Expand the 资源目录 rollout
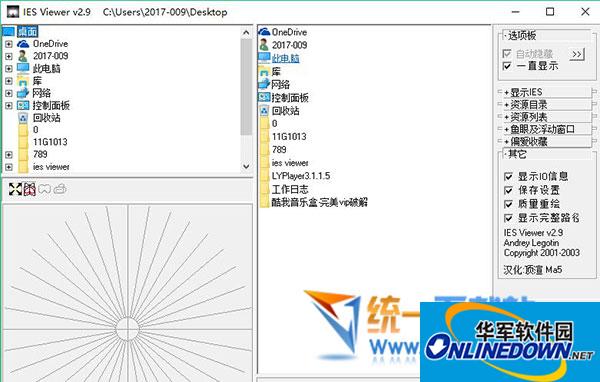This screenshot has height=382, width=600. click(547, 104)
